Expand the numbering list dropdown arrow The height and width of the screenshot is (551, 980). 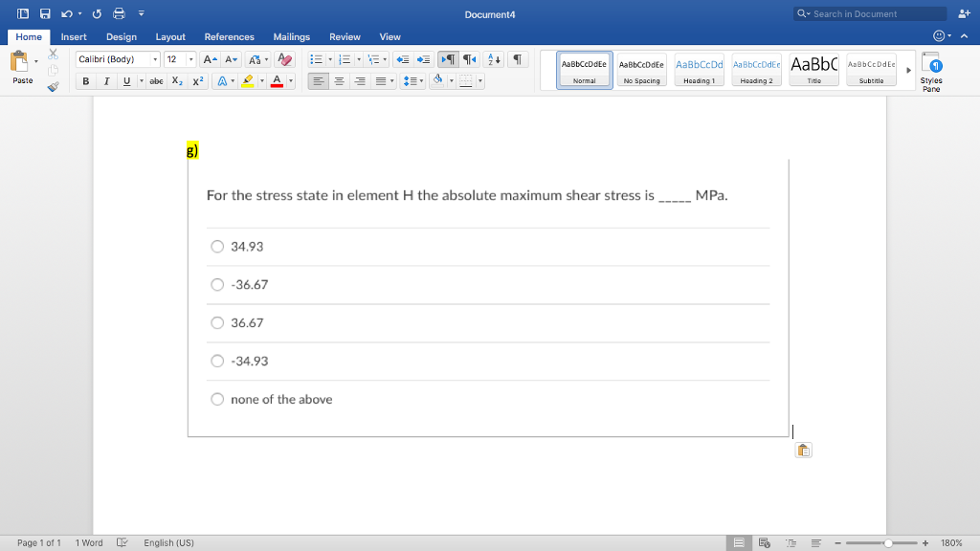point(359,59)
